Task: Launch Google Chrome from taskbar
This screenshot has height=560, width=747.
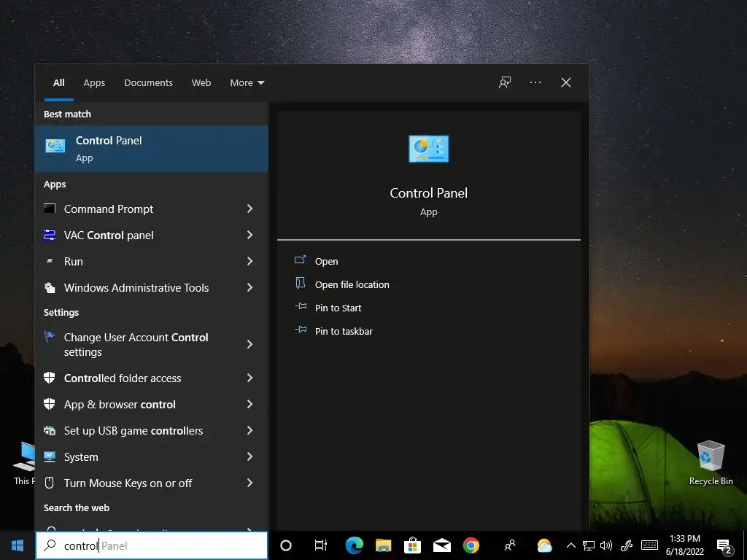Action: point(471,545)
